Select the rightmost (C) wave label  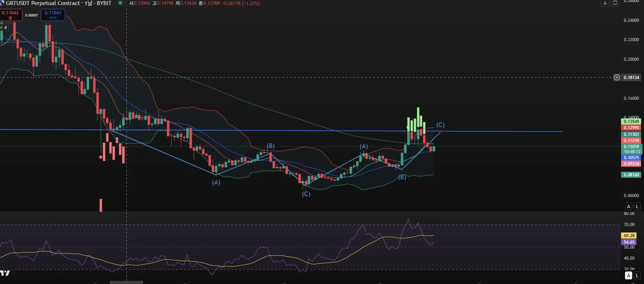pyautogui.click(x=440, y=125)
